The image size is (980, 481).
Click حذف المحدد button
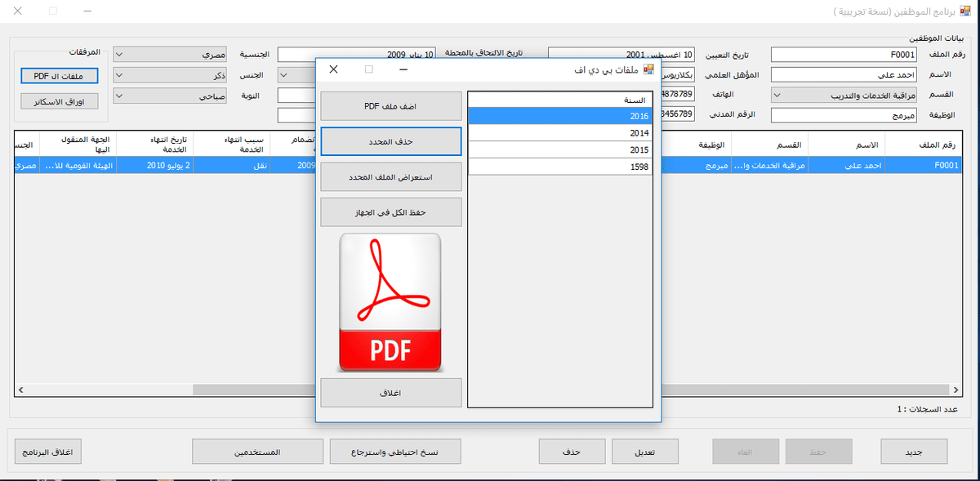pyautogui.click(x=391, y=141)
